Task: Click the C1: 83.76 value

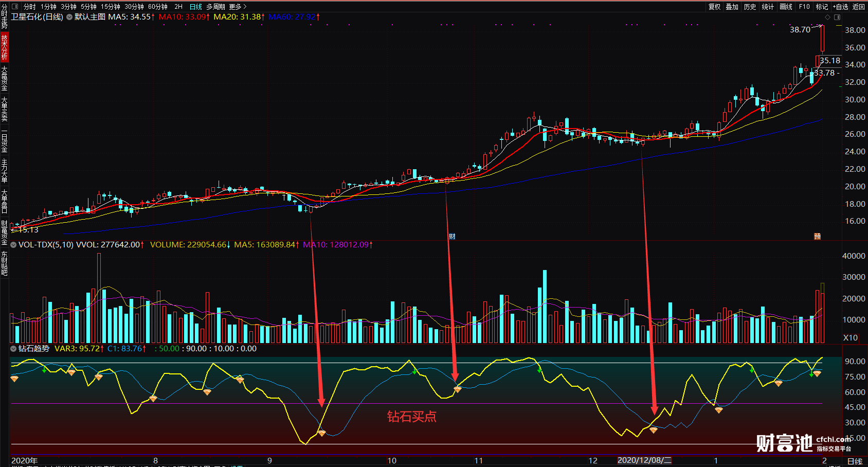Action: 126,349
